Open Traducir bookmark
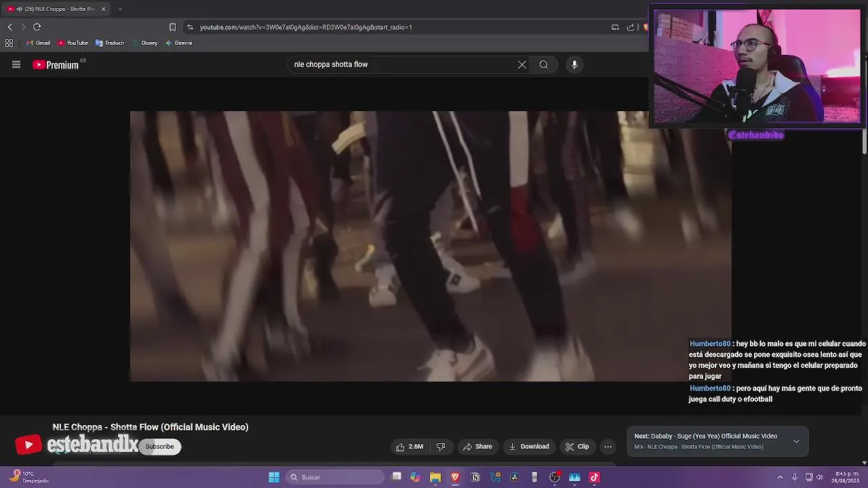The image size is (868, 488). click(110, 43)
